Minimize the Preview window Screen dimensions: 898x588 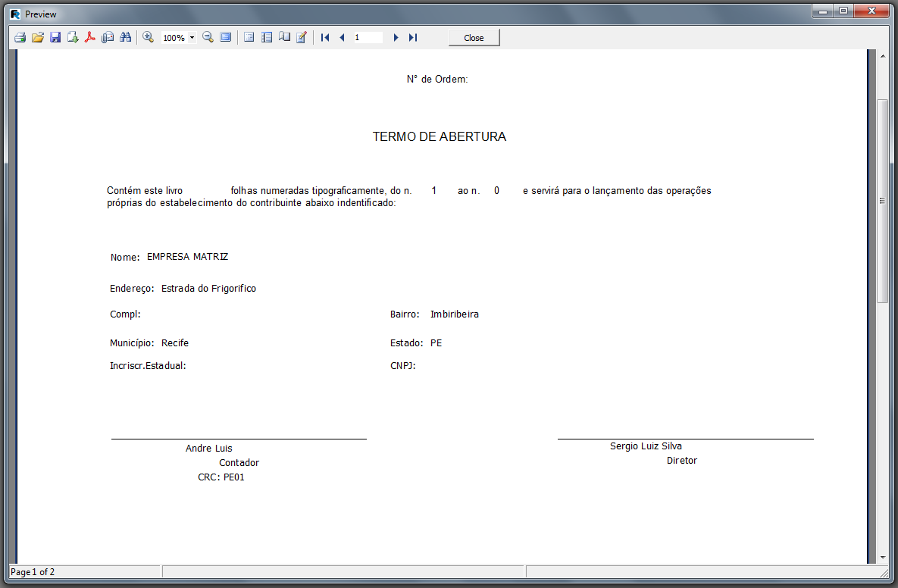pos(823,11)
